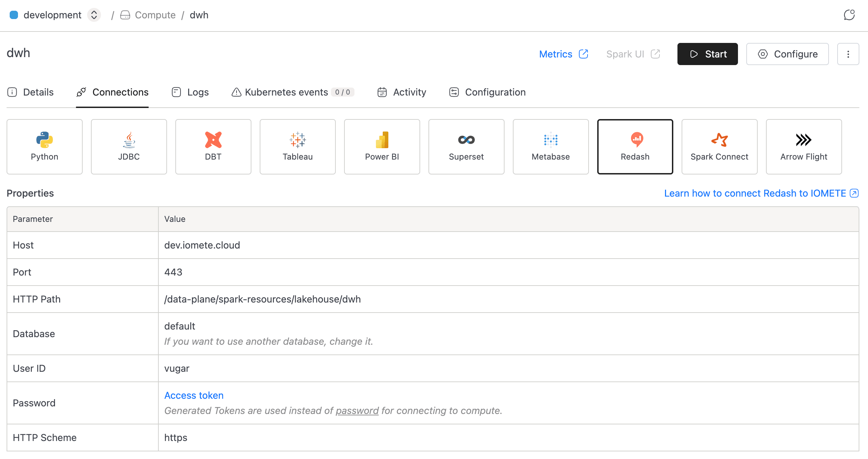Select the Metabase connection card
868x459 pixels.
coord(551,147)
